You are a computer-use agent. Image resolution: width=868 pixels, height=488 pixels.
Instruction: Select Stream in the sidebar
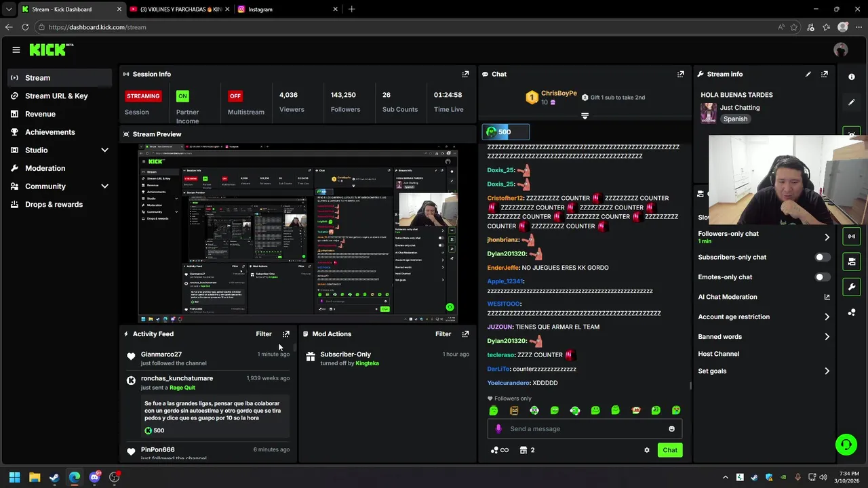[60, 78]
